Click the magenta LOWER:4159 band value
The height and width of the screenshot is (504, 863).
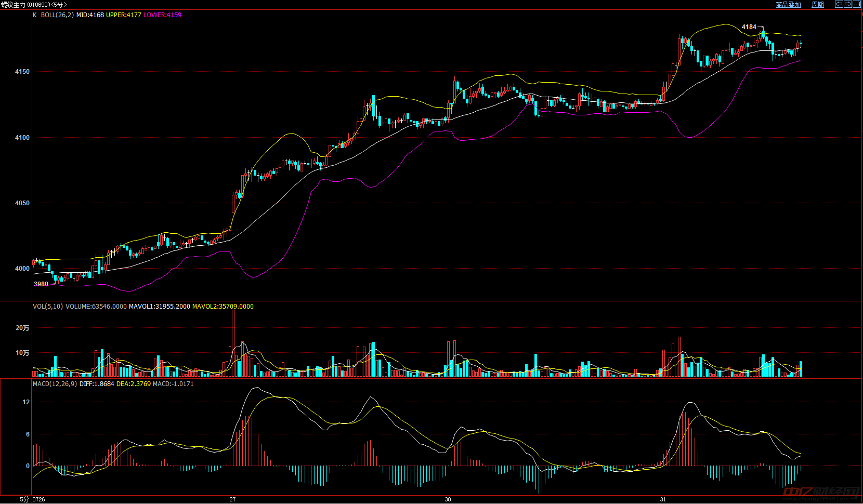162,15
